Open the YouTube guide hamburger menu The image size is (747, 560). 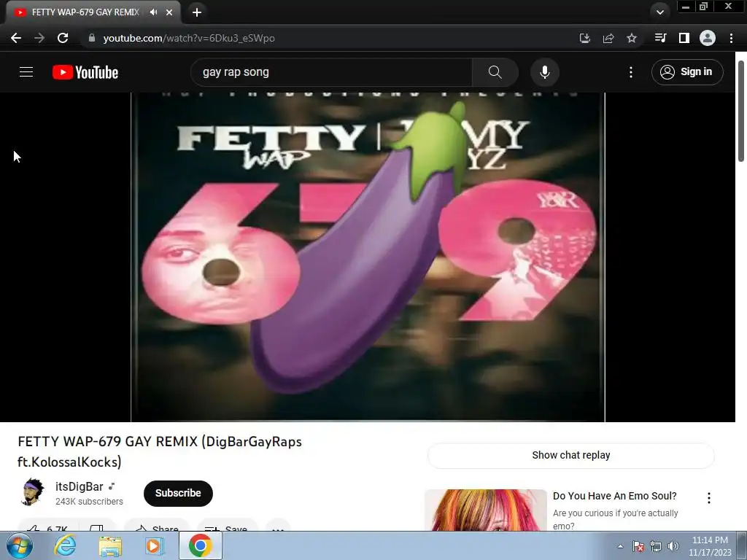26,72
